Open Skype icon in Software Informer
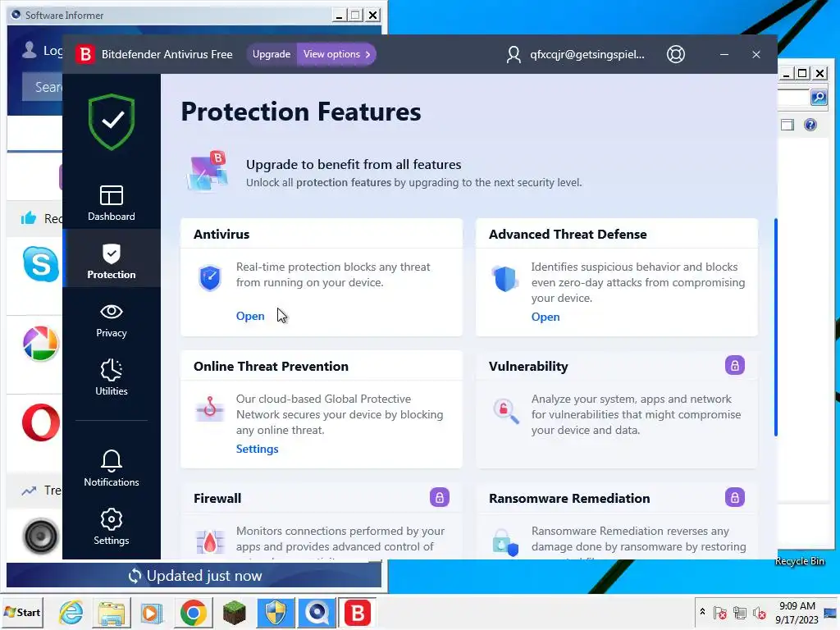 click(41, 264)
